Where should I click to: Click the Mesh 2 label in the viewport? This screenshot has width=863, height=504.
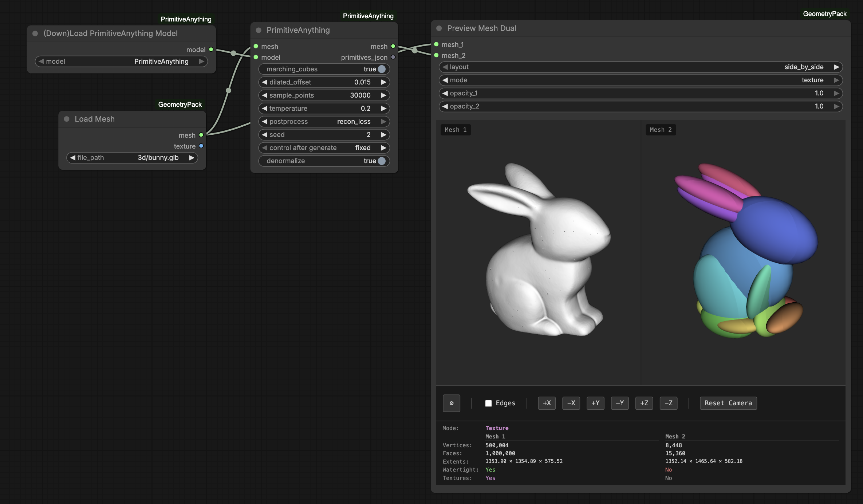pyautogui.click(x=661, y=130)
